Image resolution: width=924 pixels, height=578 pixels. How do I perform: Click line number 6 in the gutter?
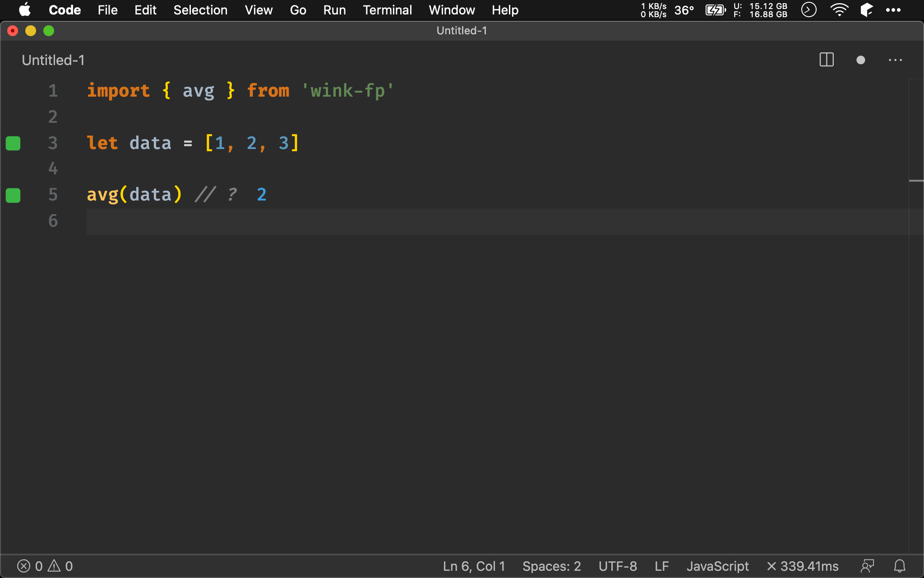[x=53, y=221]
